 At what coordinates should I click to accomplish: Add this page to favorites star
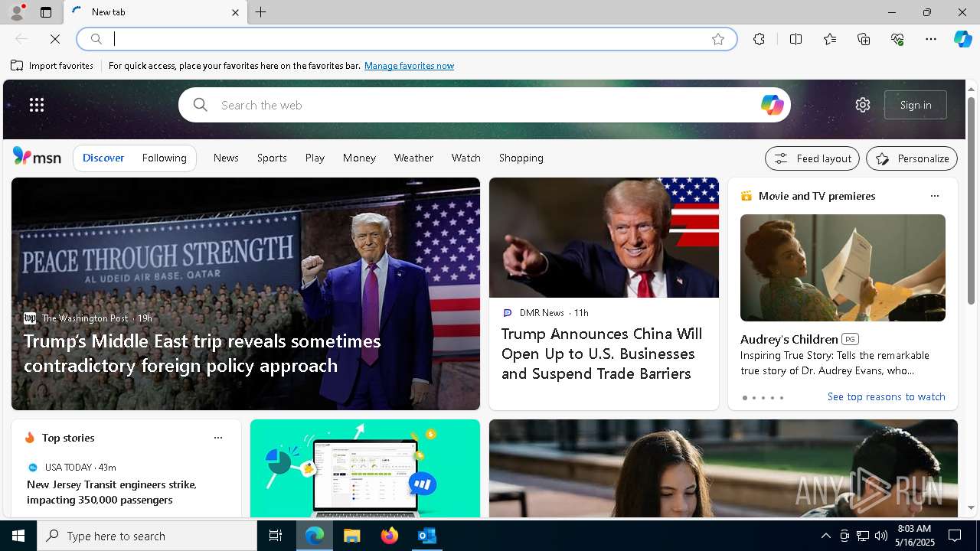coord(718,39)
